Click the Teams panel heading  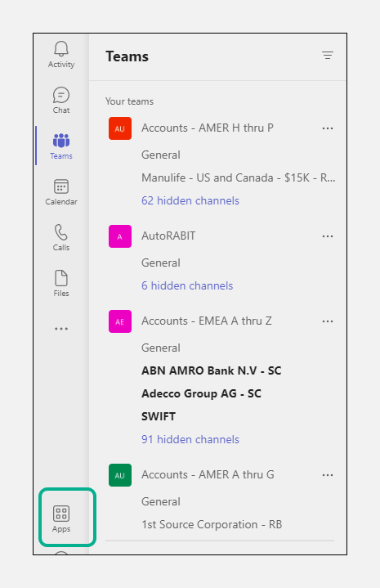[127, 56]
